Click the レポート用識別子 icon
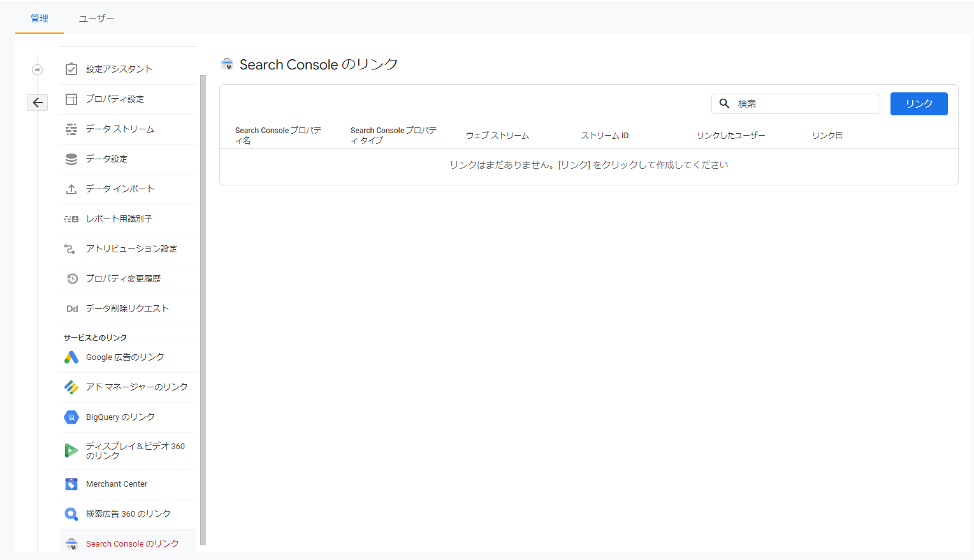 71,219
